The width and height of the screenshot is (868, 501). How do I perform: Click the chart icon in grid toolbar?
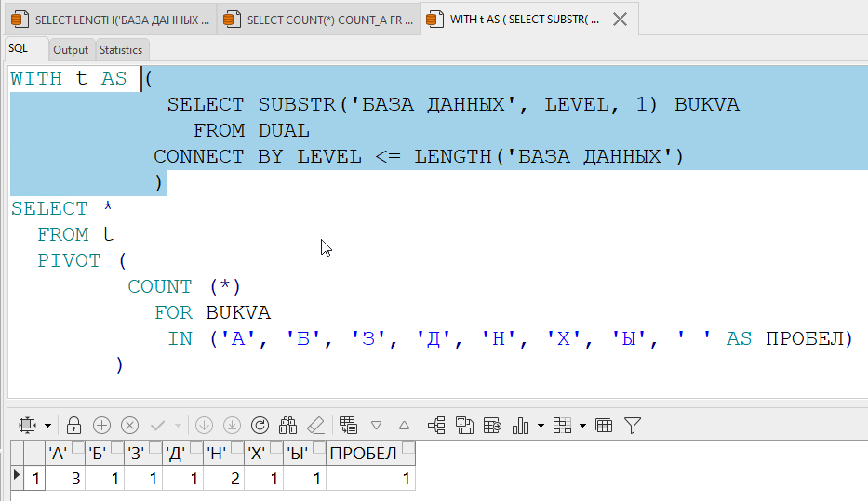(521, 426)
